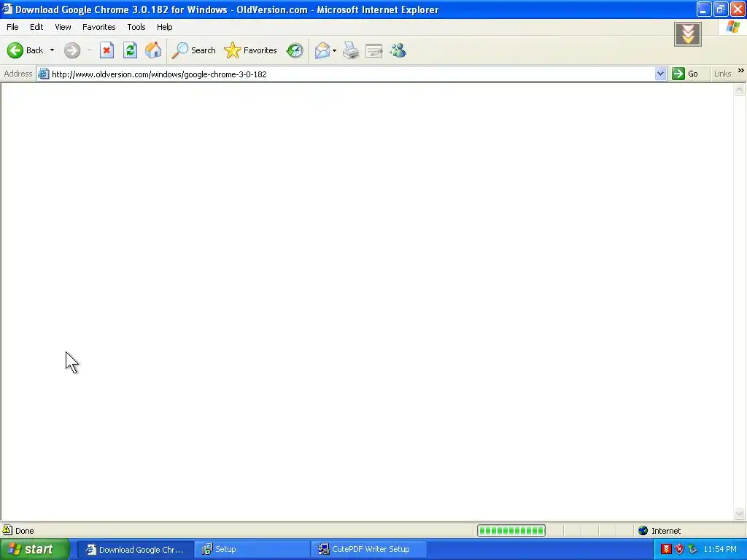Click the scrollbar up arrow
The height and width of the screenshot is (560, 747).
tap(740, 90)
